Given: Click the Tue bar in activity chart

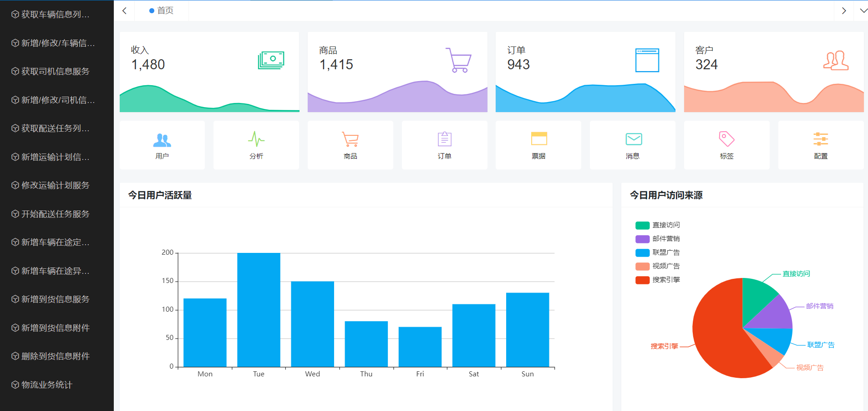Looking at the screenshot, I should pyautogui.click(x=259, y=310).
